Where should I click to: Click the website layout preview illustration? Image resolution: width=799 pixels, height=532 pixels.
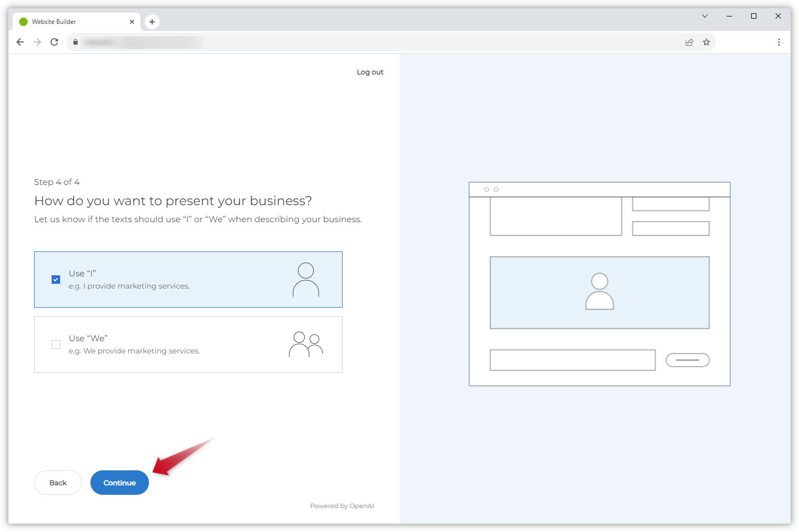[599, 284]
